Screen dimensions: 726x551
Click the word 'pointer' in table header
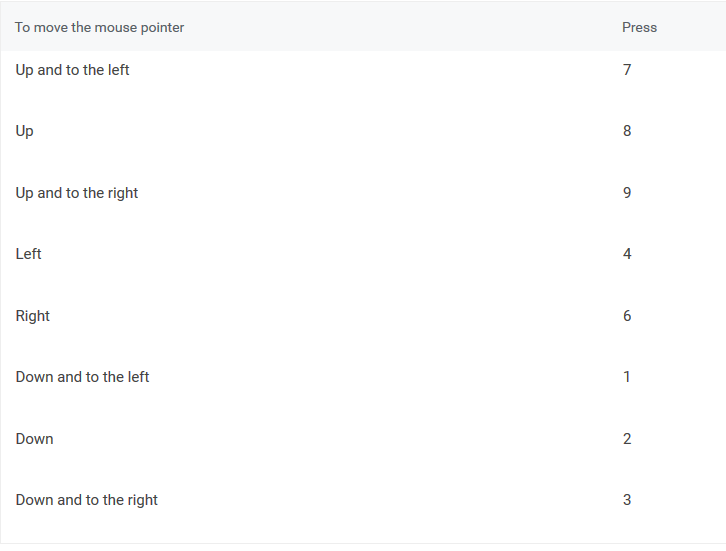[x=162, y=28]
